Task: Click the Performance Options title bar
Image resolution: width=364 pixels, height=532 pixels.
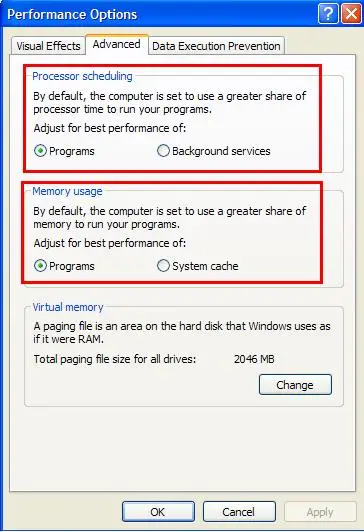Action: 159,14
